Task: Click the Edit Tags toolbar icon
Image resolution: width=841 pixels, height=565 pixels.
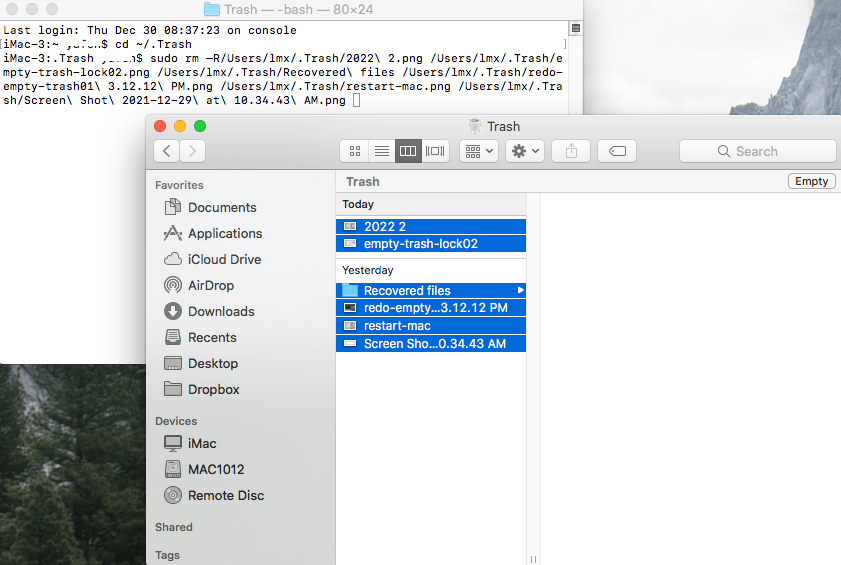Action: (x=617, y=151)
